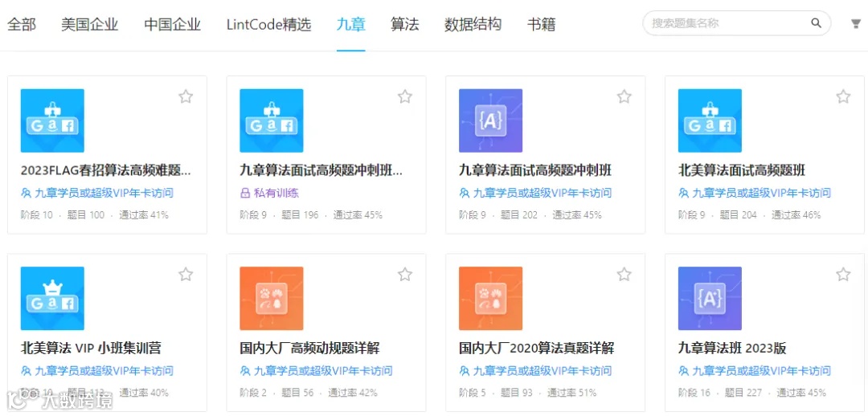Open the 国内大厂2020算法真题详解 title

[536, 348]
